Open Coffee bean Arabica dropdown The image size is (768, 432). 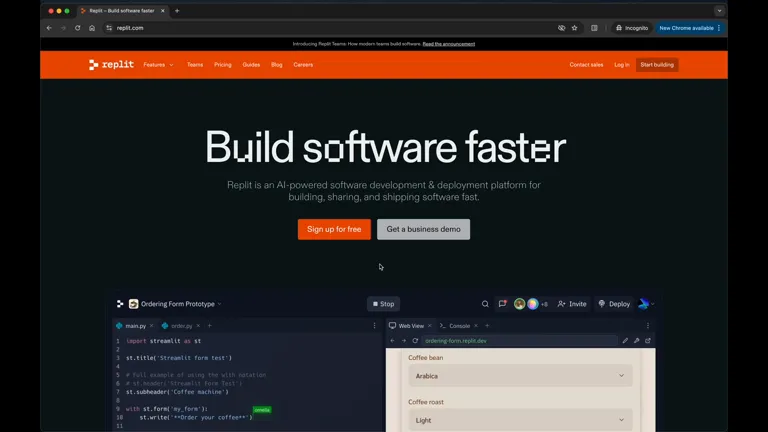[520, 376]
